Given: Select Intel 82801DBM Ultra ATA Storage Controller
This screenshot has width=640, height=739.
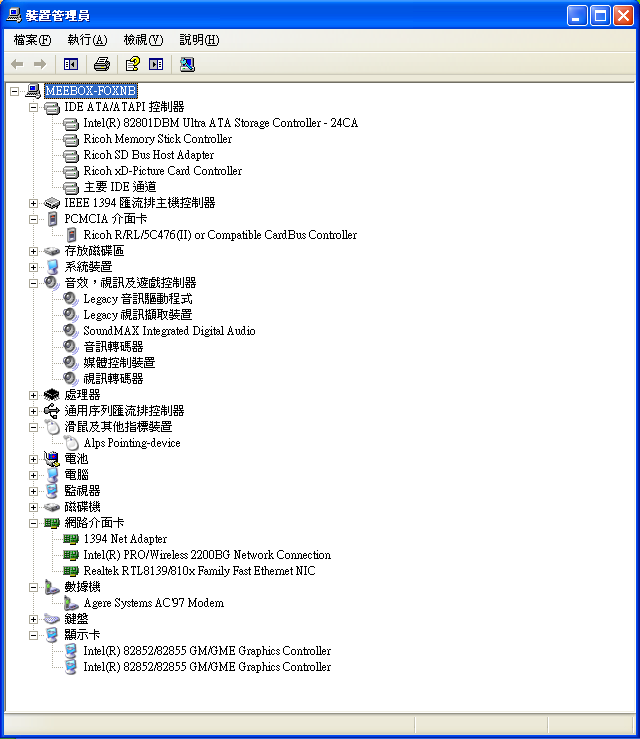Looking at the screenshot, I should pos(221,123).
